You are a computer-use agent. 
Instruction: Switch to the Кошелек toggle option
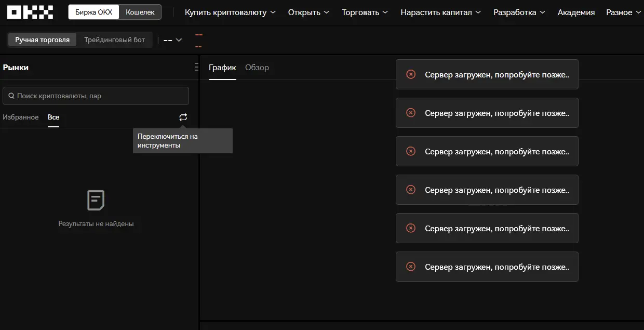[x=140, y=12]
